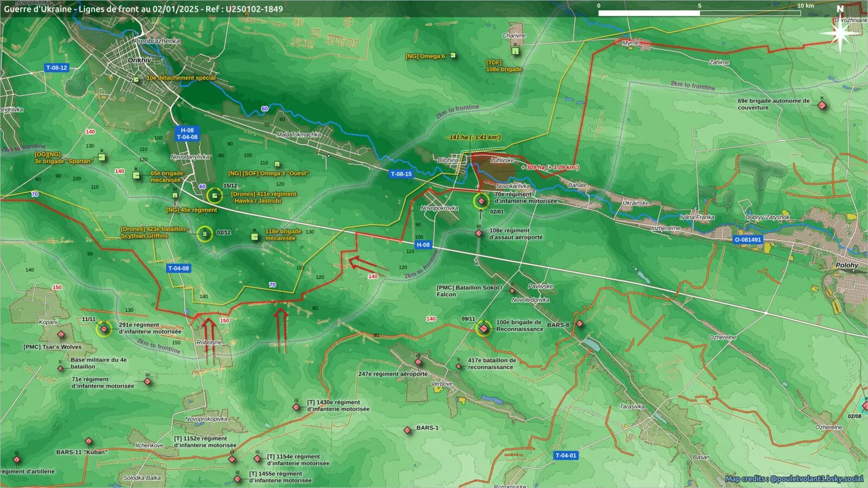Image resolution: width=868 pixels, height=488 pixels.
Task: Select the 108e régiment d'assaut aéroporté marker
Action: pos(478,233)
